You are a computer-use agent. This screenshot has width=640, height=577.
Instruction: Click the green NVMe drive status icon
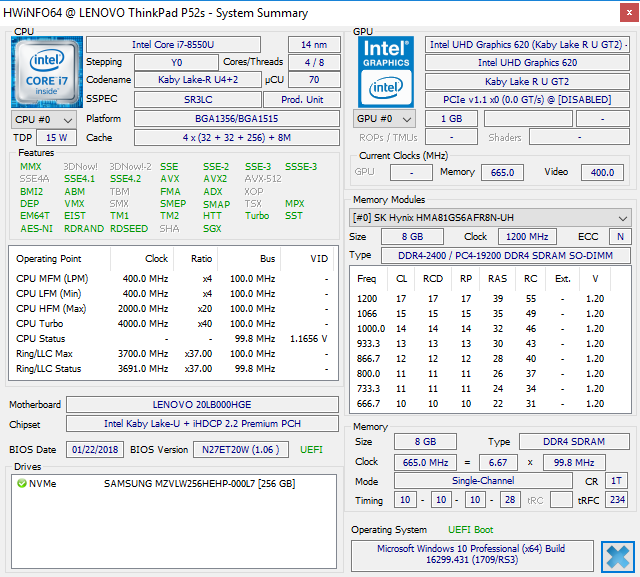(x=22, y=484)
